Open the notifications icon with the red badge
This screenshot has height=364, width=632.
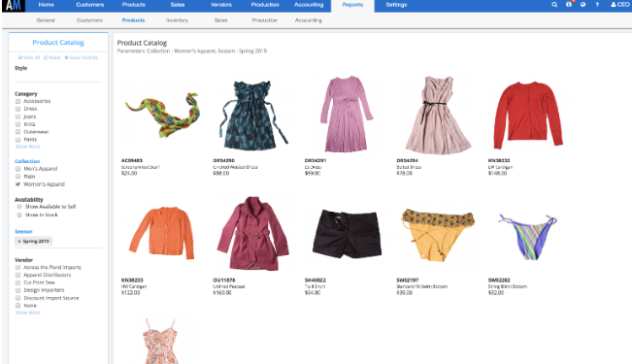[569, 5]
